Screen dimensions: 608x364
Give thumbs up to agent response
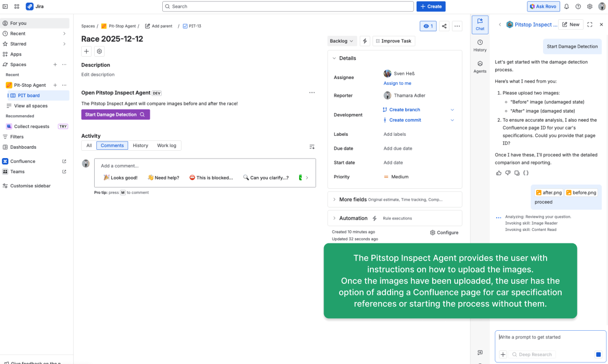coord(499,173)
